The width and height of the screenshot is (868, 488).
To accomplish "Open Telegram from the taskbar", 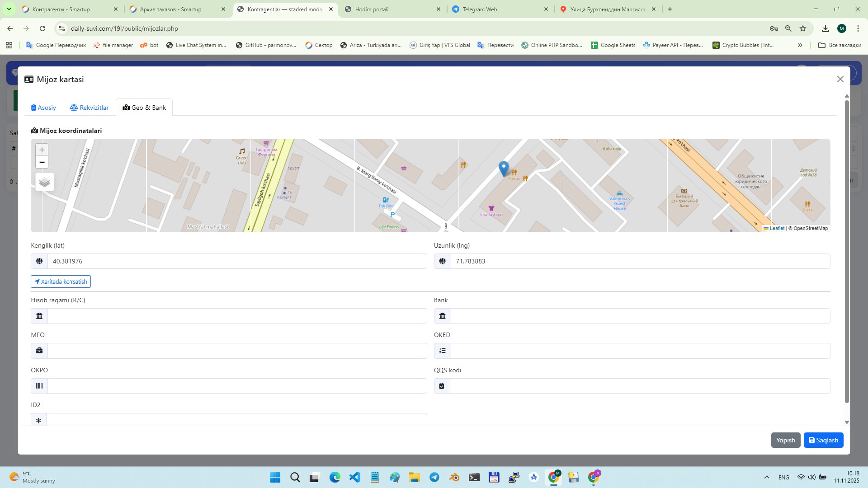I will point(434,477).
